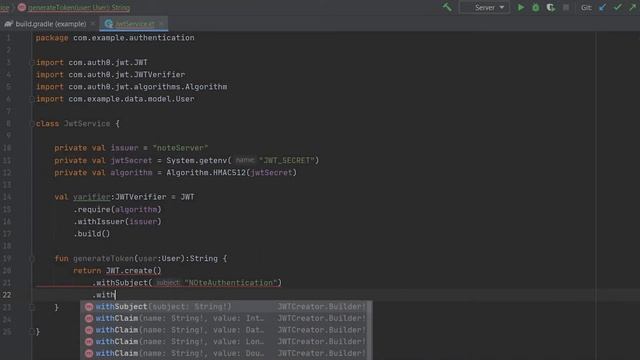The height and width of the screenshot is (360, 640).
Task: Choose withClaim suggestion with Date value
Action: click(226, 330)
